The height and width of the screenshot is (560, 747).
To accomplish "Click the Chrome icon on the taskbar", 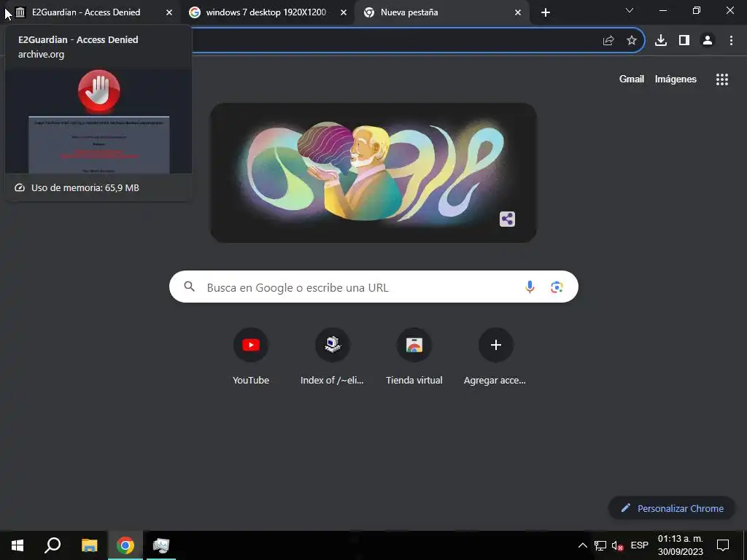I will click(x=125, y=545).
